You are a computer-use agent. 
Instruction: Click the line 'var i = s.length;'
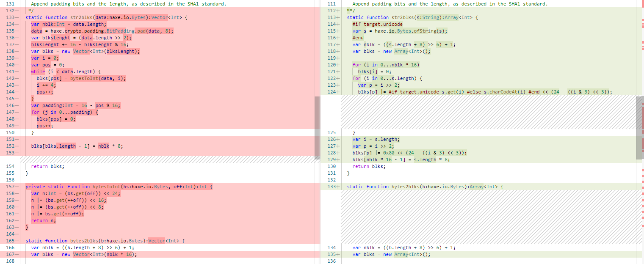tap(376, 139)
